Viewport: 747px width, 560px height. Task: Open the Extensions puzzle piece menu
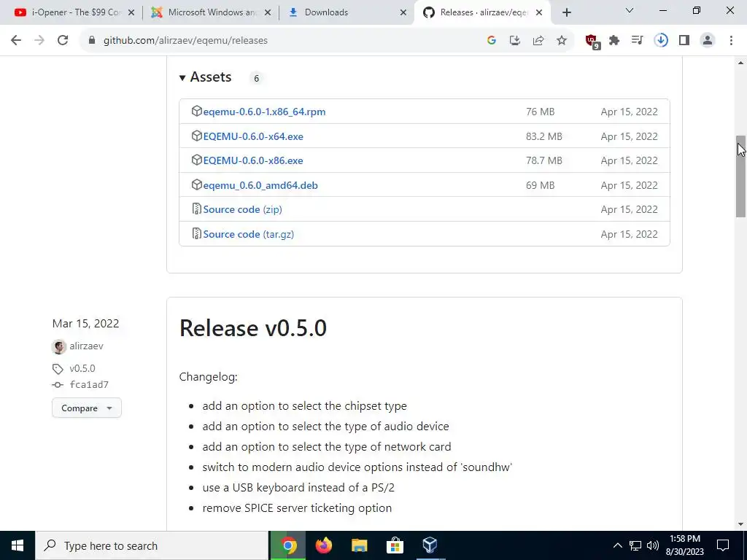point(614,41)
